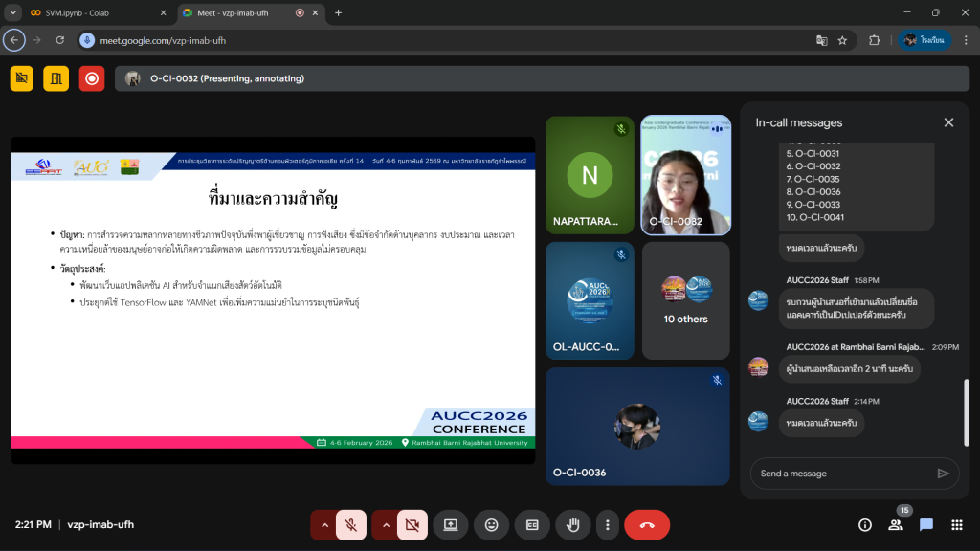Click the Send a message input field
Screen dimensions: 980x551
(842, 474)
